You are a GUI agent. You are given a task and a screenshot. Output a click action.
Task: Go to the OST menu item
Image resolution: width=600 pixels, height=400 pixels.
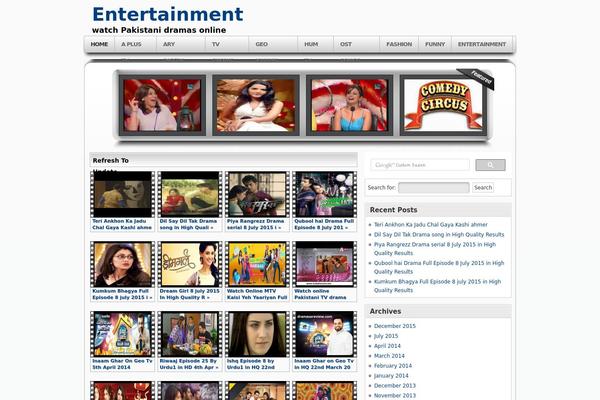point(346,44)
